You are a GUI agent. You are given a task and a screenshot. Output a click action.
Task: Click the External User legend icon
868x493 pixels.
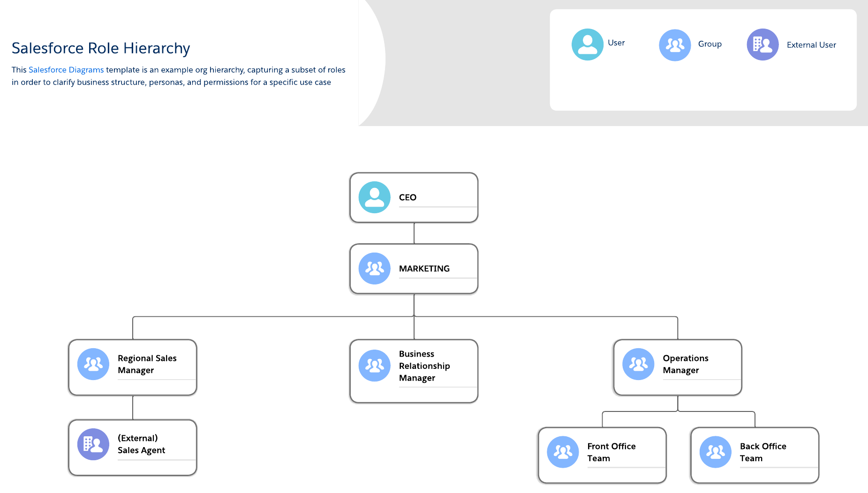(x=762, y=45)
